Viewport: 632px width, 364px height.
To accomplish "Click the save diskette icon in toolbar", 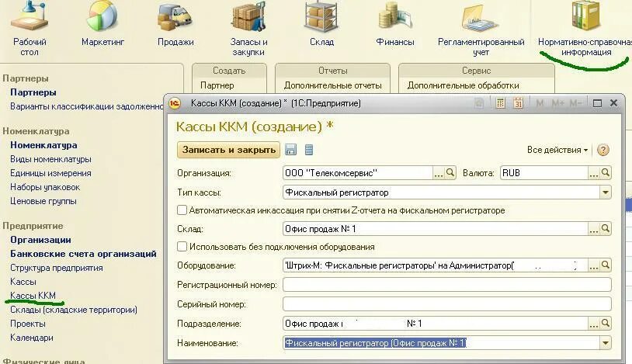I will point(290,150).
